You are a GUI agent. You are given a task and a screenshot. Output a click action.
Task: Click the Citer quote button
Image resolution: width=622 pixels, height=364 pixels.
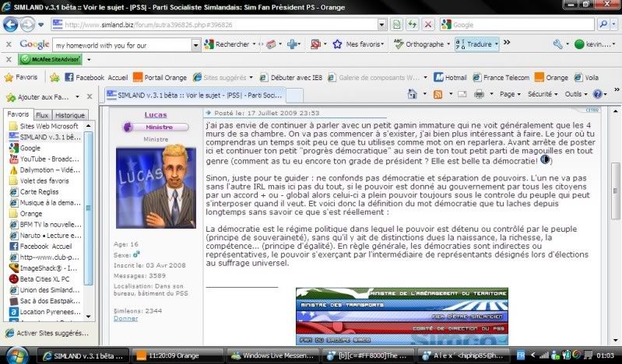click(592, 110)
